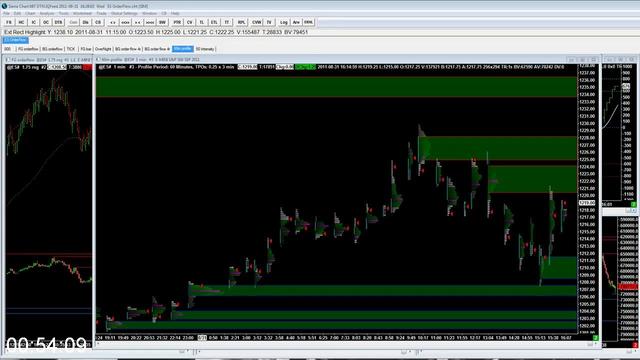Click the TT toolbar button
640x360 pixels.
pyautogui.click(x=227, y=22)
